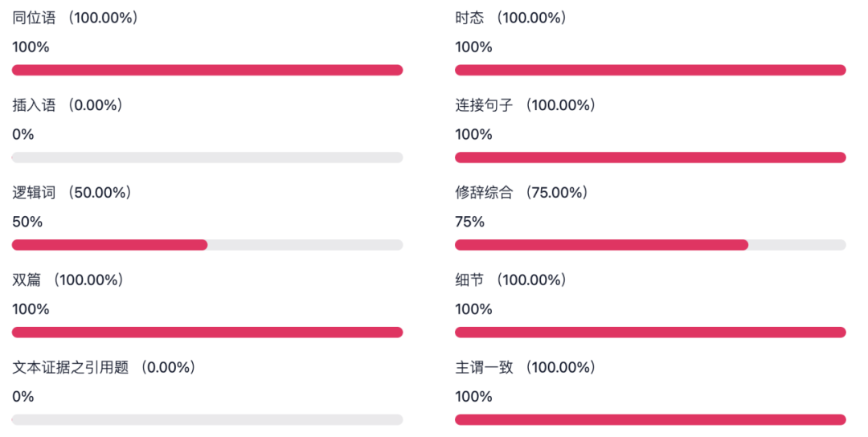Select the 逻辑词 (50.00%) label
868x437 pixels.
[x=72, y=193]
